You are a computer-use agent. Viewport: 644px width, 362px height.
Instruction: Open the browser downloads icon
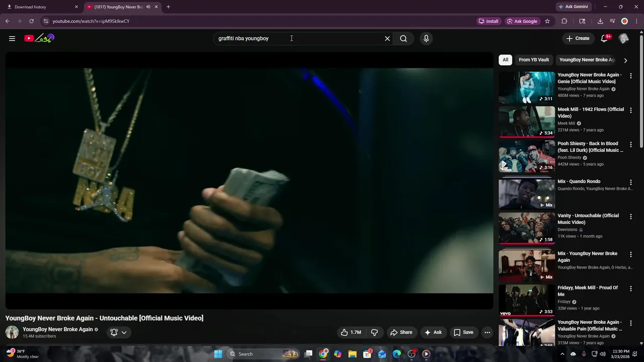600,21
